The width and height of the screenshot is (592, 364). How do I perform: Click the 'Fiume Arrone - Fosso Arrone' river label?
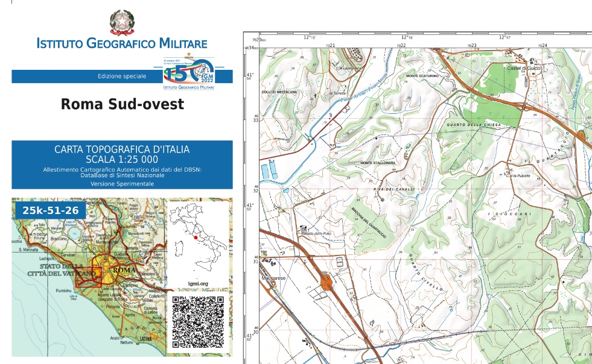click(364, 88)
